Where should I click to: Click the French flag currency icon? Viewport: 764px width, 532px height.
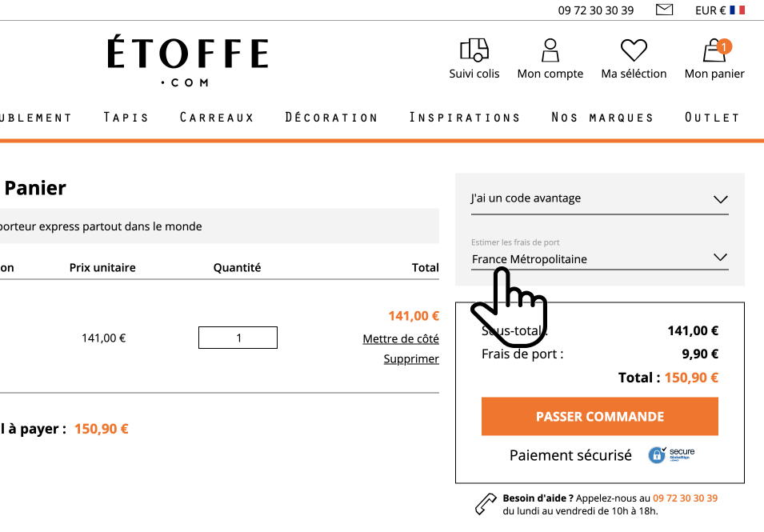tap(738, 10)
